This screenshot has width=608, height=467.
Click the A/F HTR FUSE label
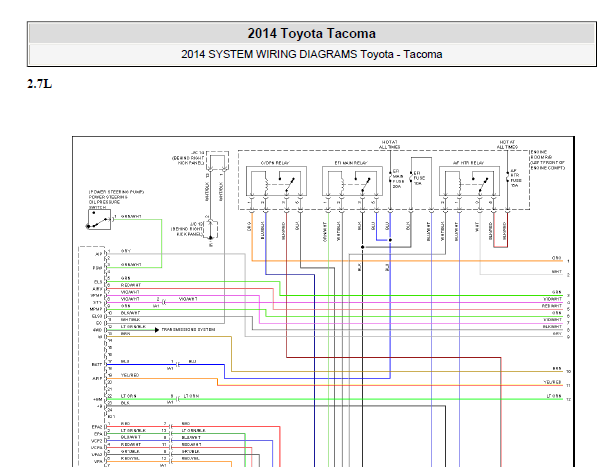tap(516, 178)
